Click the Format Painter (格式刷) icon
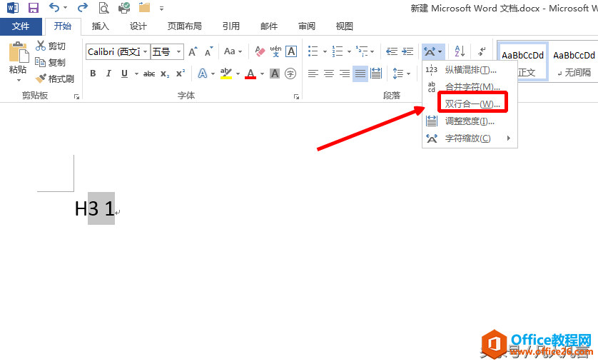Screen dimensions: 598x364 pyautogui.click(x=41, y=79)
